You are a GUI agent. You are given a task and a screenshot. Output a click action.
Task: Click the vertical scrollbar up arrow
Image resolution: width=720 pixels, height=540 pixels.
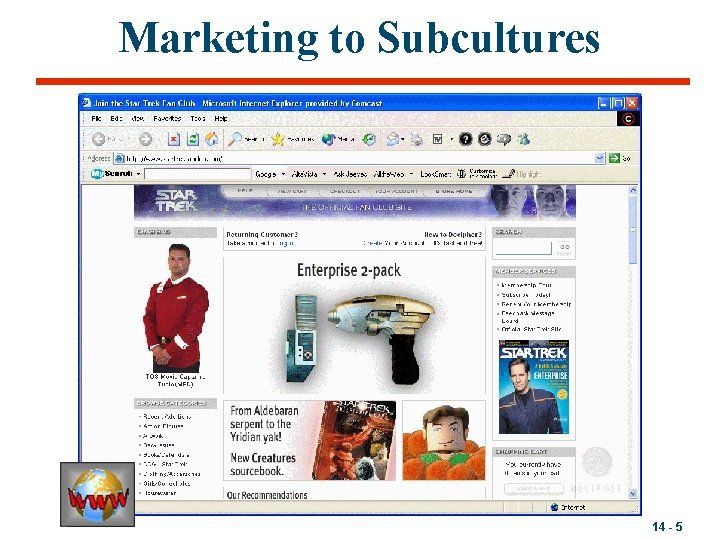(x=633, y=190)
